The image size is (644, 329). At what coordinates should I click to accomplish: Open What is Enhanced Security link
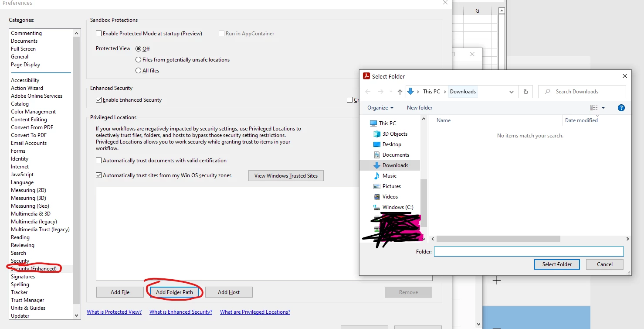(x=181, y=312)
